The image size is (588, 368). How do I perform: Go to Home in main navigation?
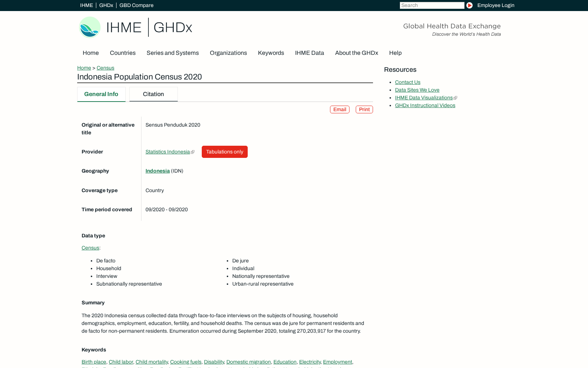[x=91, y=53]
